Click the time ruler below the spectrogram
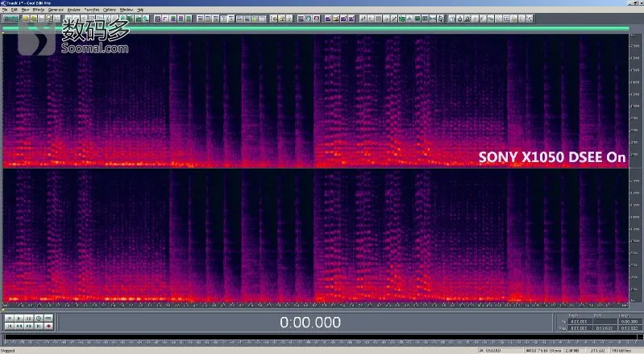The image size is (644, 354). coord(315,305)
